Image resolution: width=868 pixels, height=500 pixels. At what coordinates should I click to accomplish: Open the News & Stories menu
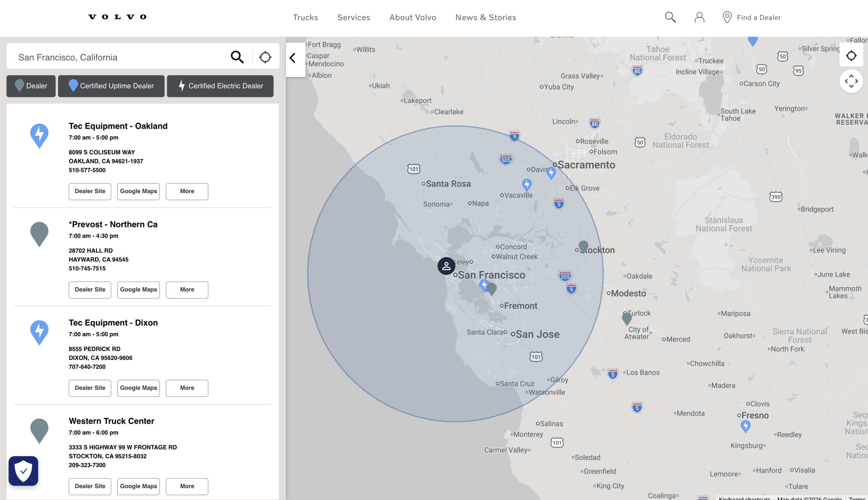[x=486, y=17]
